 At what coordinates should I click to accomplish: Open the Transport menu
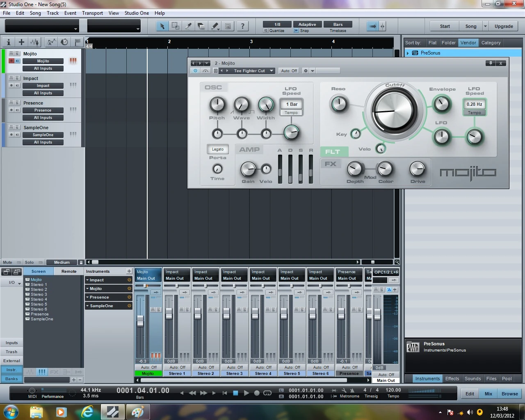[92, 13]
